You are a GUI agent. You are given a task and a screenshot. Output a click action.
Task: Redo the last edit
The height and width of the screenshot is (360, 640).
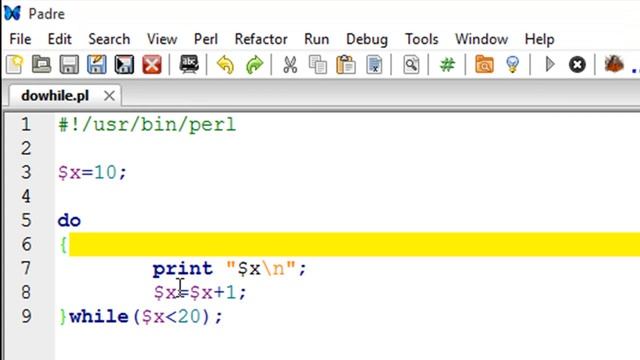(x=254, y=64)
